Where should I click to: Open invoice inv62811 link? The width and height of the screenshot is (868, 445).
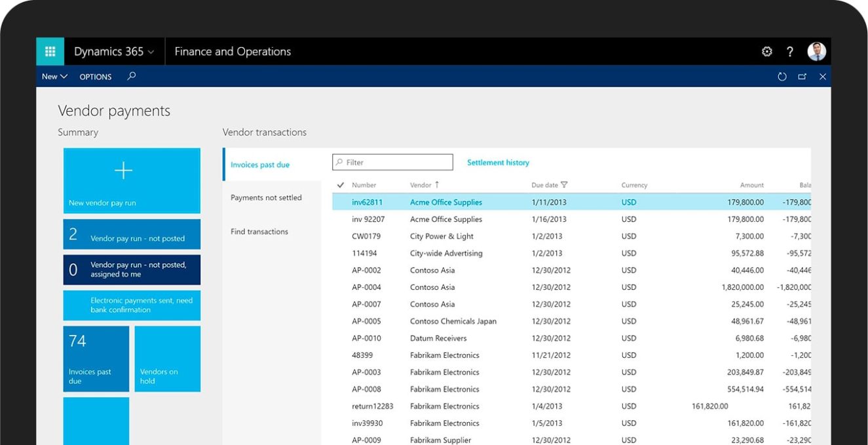(x=367, y=202)
